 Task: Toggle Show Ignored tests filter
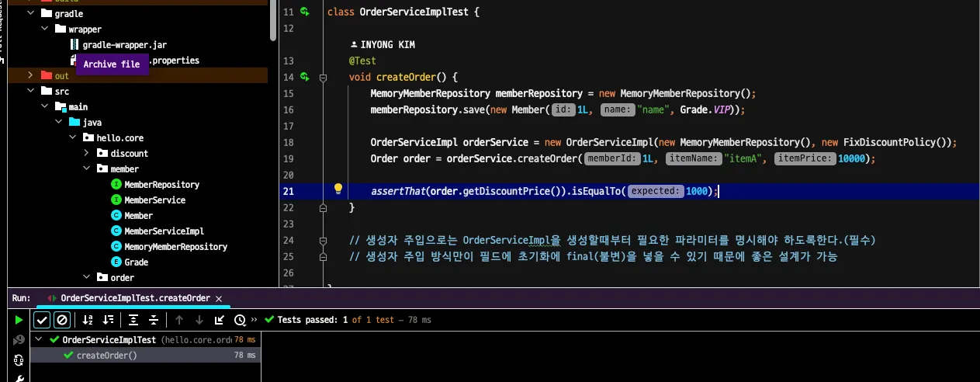[62, 320]
